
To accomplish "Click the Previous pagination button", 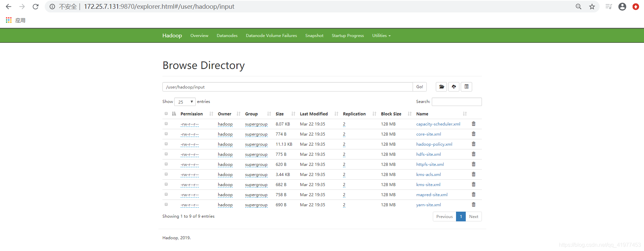I will (x=445, y=217).
